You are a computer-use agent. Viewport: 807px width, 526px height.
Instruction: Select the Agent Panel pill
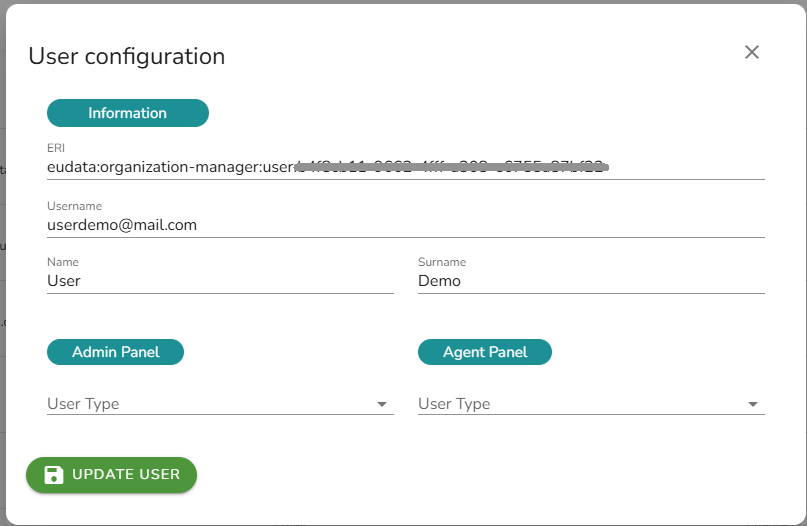point(485,352)
